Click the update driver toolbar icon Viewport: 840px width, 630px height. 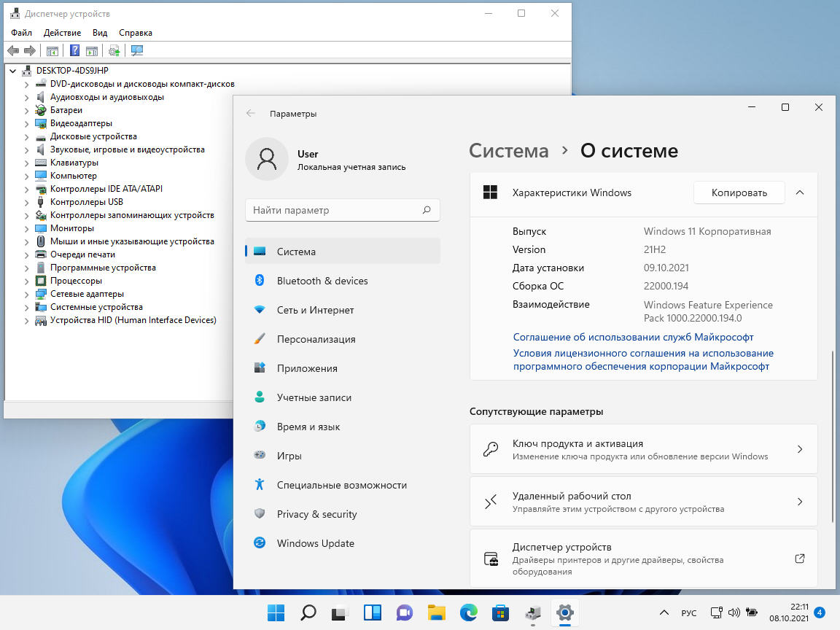tap(114, 50)
